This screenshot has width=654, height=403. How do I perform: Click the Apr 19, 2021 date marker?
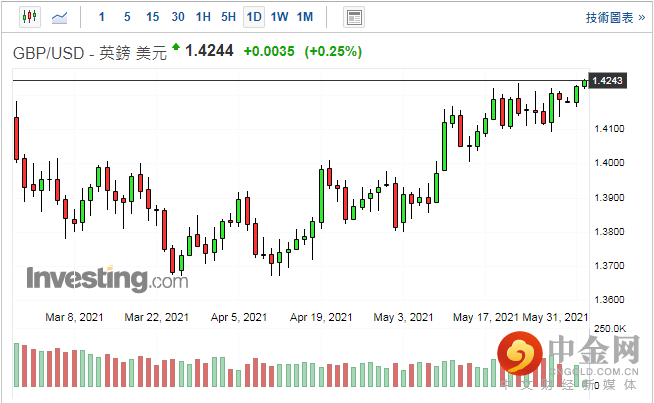(x=321, y=317)
